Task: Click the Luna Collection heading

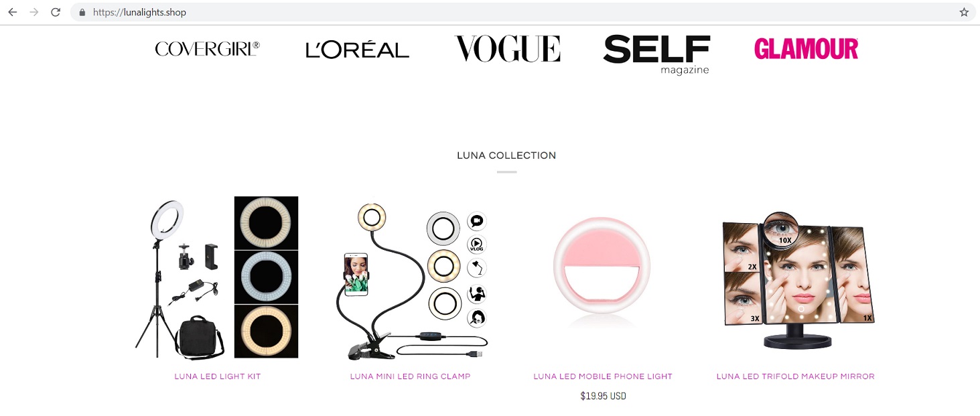Action: [x=506, y=155]
